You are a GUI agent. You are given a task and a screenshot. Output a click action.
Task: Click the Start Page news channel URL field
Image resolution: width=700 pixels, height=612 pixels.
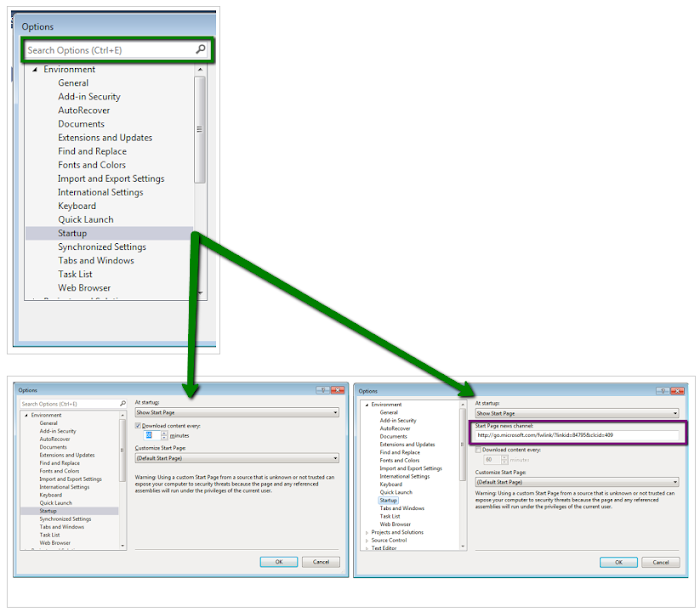[x=578, y=435]
